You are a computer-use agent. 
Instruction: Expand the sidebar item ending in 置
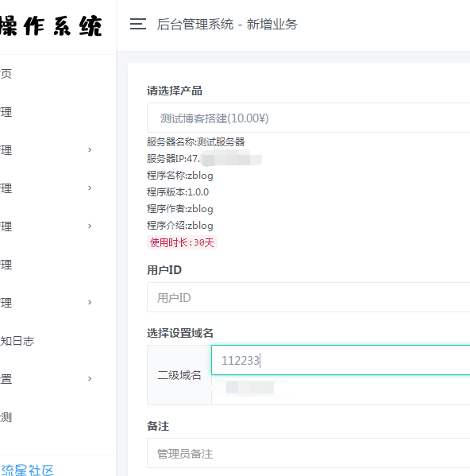pos(45,379)
